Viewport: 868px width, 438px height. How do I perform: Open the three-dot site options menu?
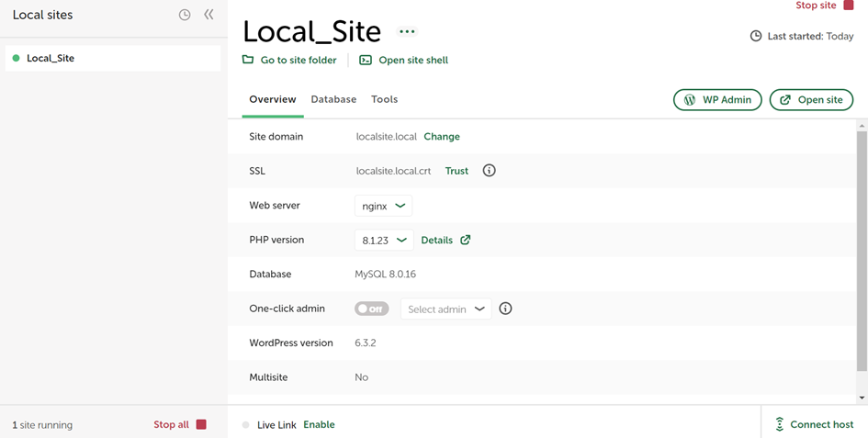(x=407, y=32)
